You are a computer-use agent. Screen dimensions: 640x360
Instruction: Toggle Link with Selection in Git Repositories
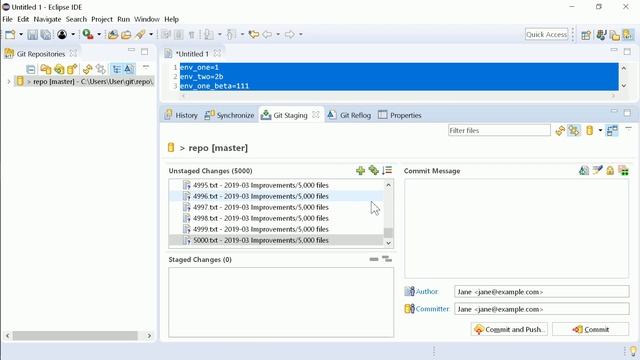pos(100,69)
